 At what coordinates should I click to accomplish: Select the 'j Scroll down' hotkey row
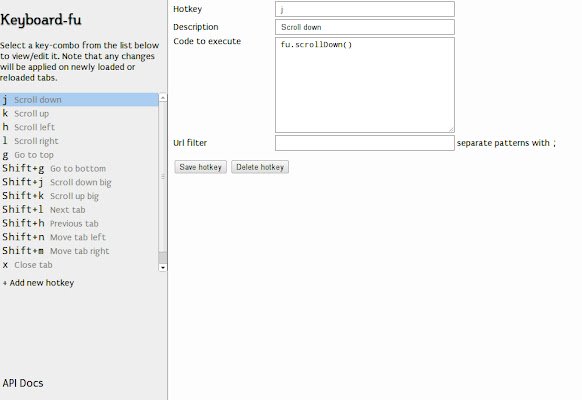click(x=79, y=100)
